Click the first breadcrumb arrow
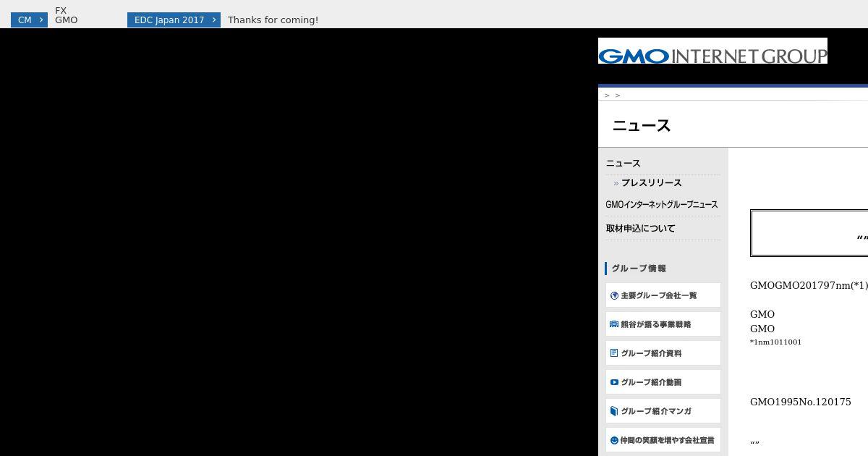The width and height of the screenshot is (868, 456). click(607, 96)
